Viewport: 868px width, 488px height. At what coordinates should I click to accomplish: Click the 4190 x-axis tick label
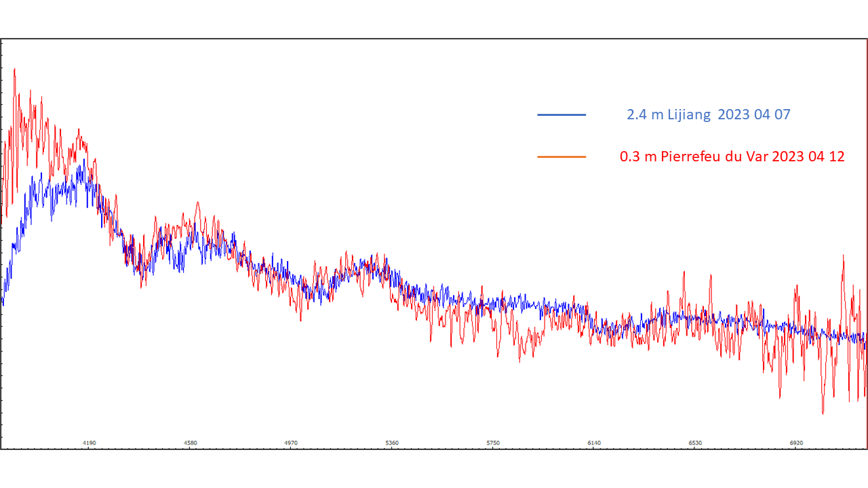[x=90, y=443]
